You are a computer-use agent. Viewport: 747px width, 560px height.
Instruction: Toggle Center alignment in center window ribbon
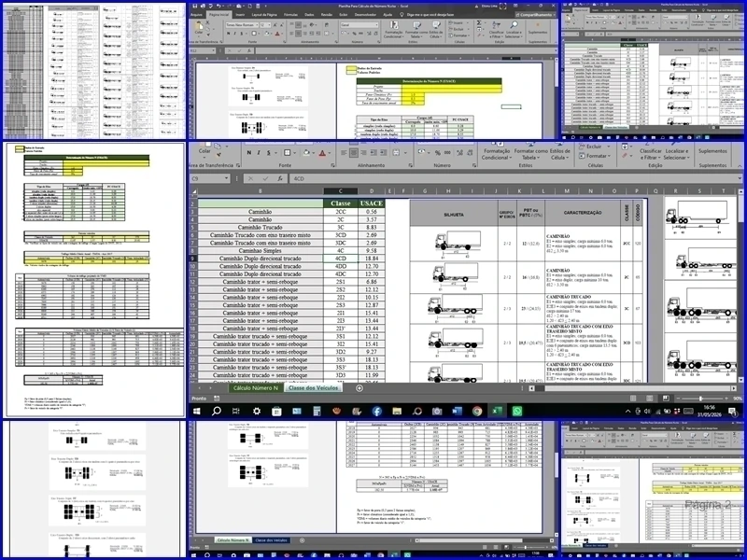point(354,153)
